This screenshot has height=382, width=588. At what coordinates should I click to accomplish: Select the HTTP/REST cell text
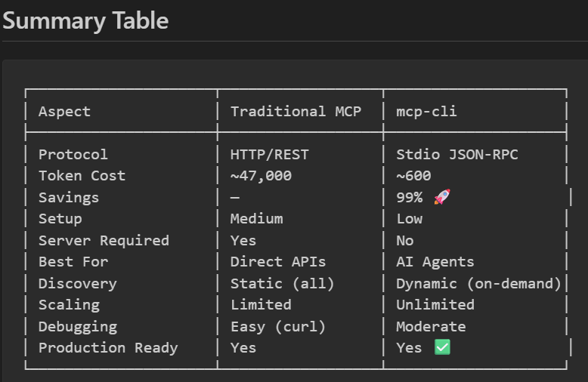point(269,155)
